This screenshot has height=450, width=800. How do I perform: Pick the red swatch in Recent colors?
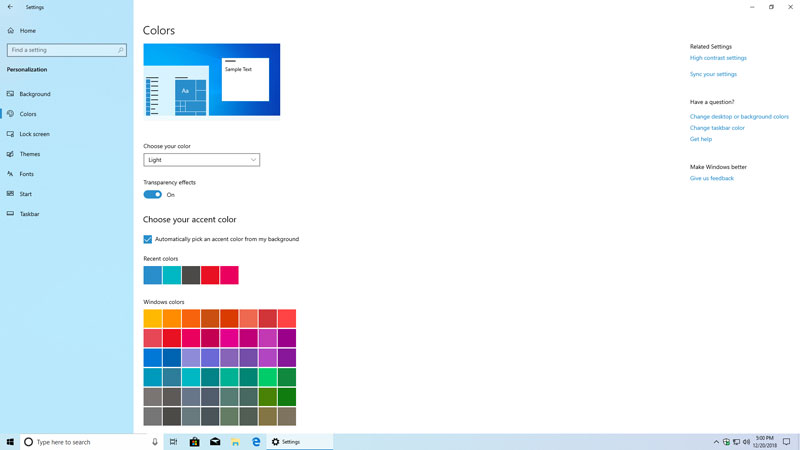210,275
